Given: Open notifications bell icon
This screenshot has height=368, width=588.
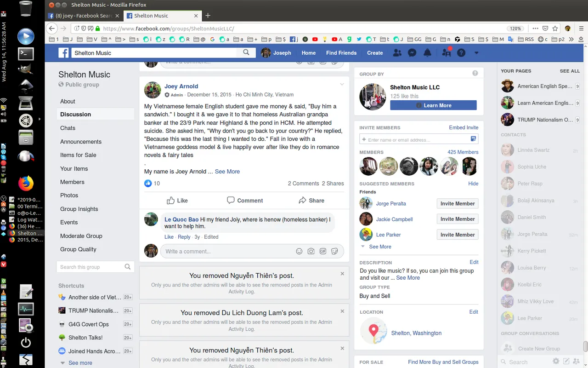Looking at the screenshot, I should coord(427,53).
